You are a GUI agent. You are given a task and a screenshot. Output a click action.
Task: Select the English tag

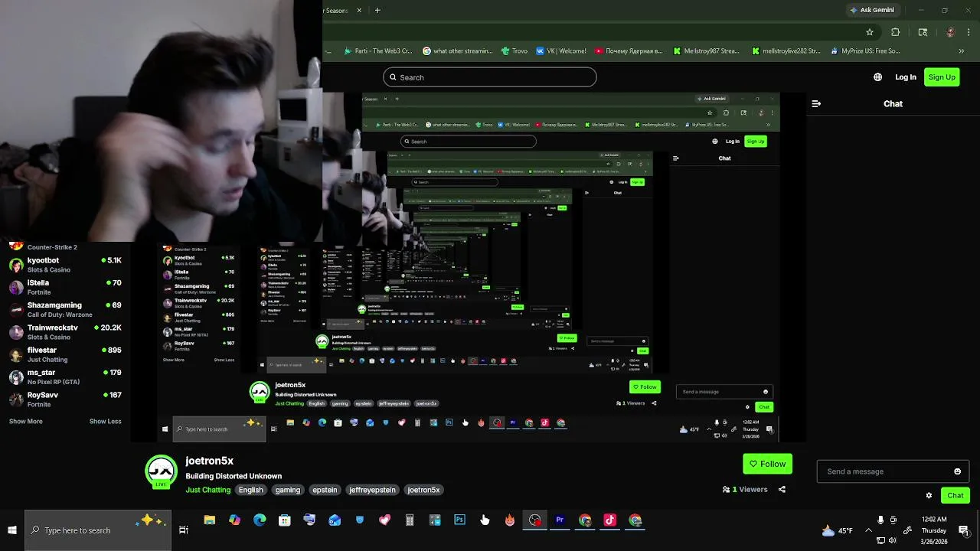[x=250, y=490]
